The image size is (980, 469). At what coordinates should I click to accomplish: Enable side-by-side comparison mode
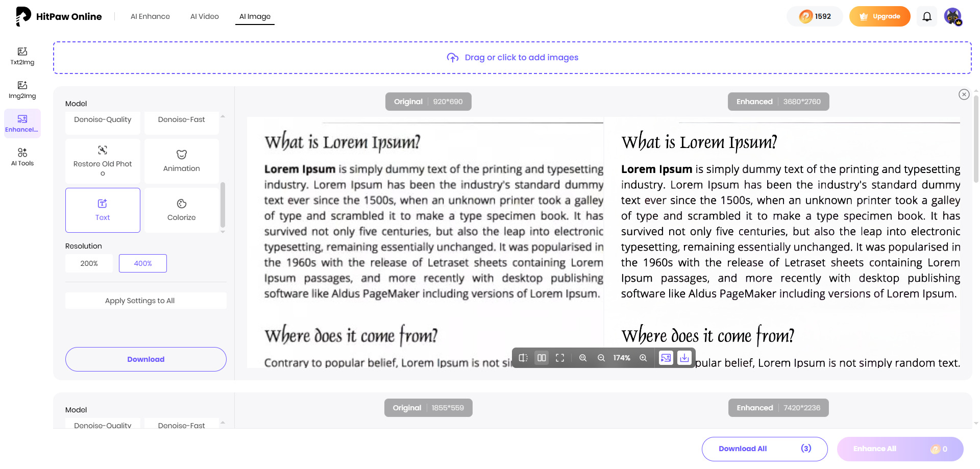point(542,358)
